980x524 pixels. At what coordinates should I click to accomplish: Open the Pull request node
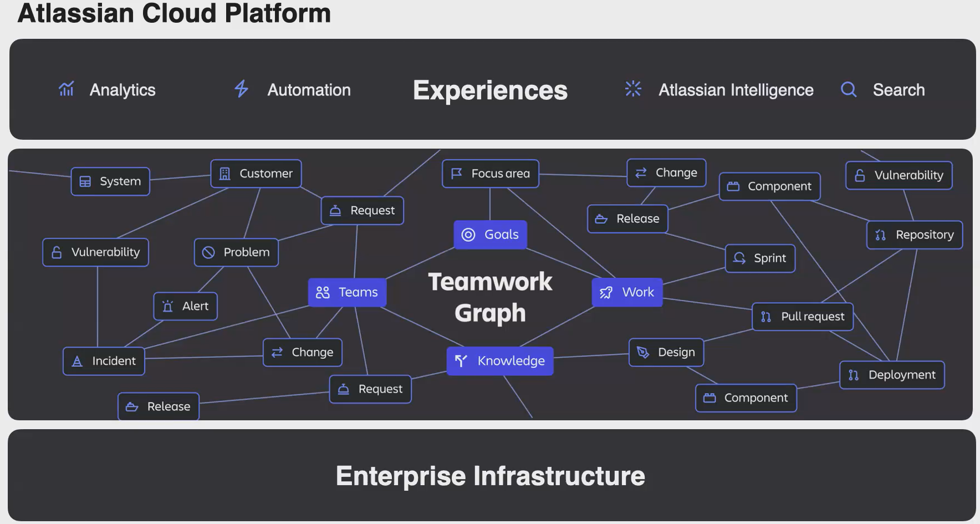click(802, 317)
